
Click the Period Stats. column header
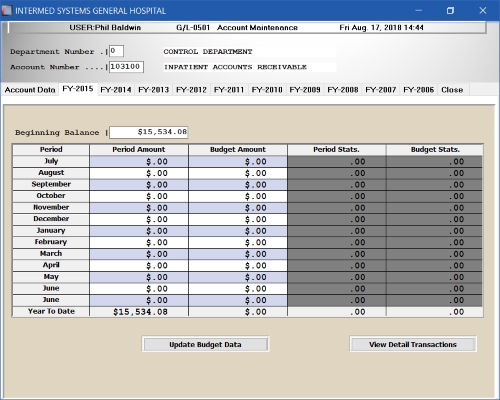337,149
